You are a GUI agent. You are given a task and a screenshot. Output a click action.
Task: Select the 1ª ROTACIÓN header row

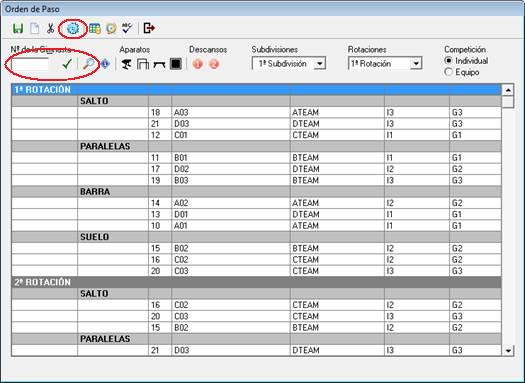point(256,90)
